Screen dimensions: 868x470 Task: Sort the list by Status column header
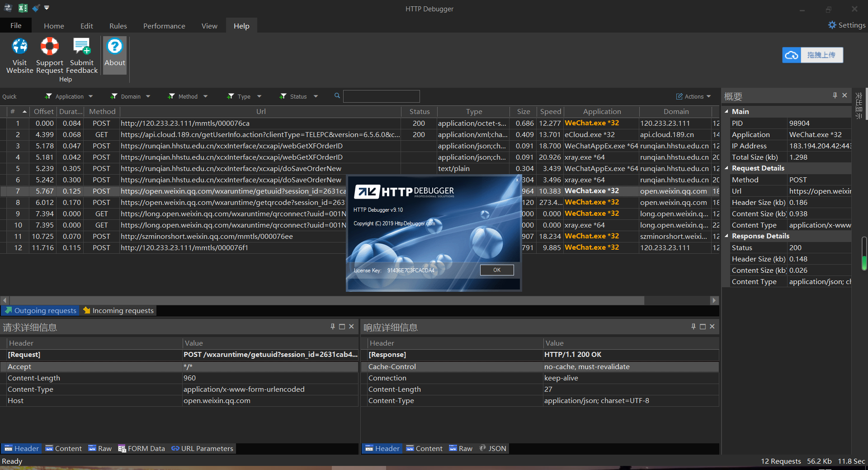pyautogui.click(x=420, y=111)
